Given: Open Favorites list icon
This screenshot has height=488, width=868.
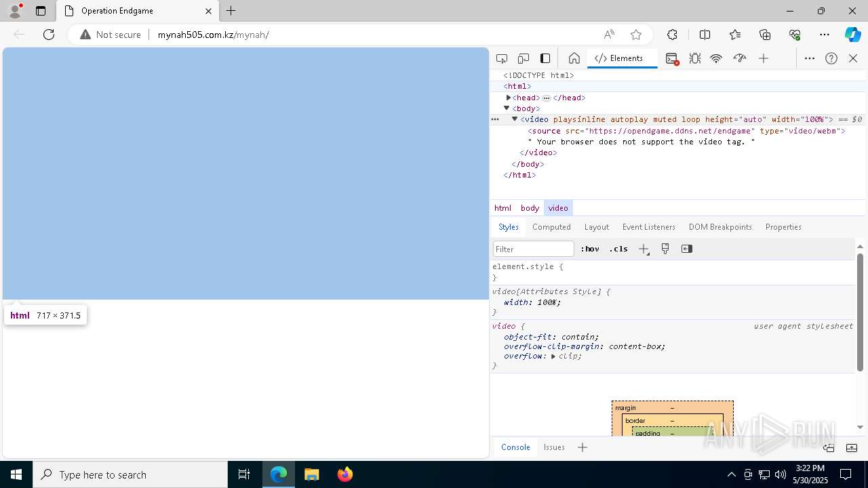Looking at the screenshot, I should click(735, 35).
